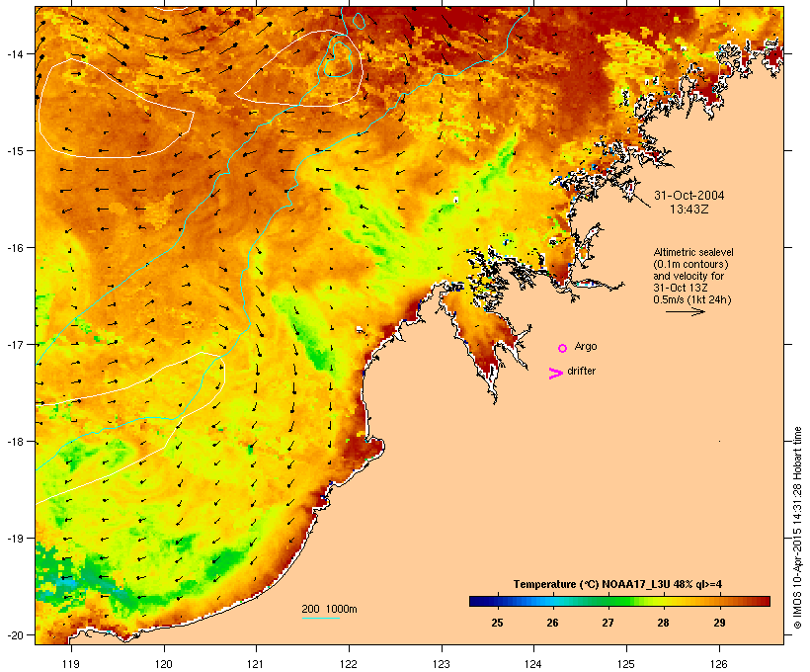Click the magenta Argo circle symbol
Image resolution: width=810 pixels, height=672 pixels.
pos(563,349)
